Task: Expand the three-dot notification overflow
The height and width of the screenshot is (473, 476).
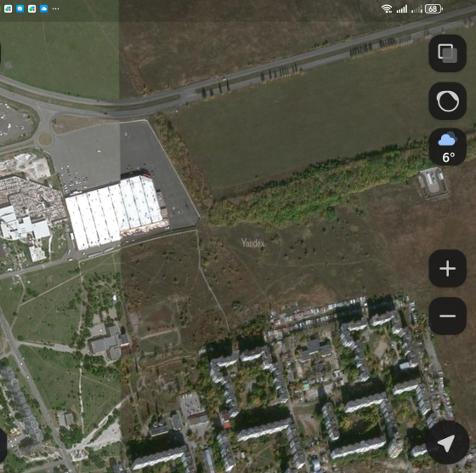Action: (55, 9)
